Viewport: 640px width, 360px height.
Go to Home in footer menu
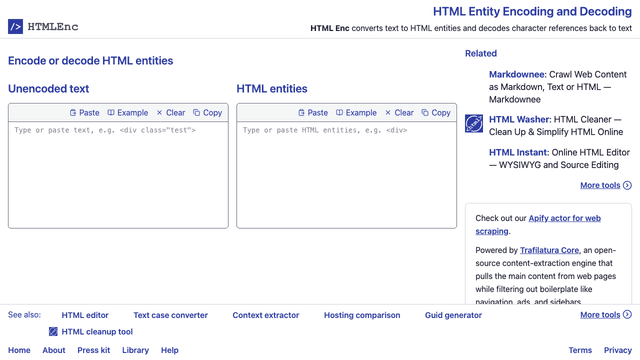point(19,350)
